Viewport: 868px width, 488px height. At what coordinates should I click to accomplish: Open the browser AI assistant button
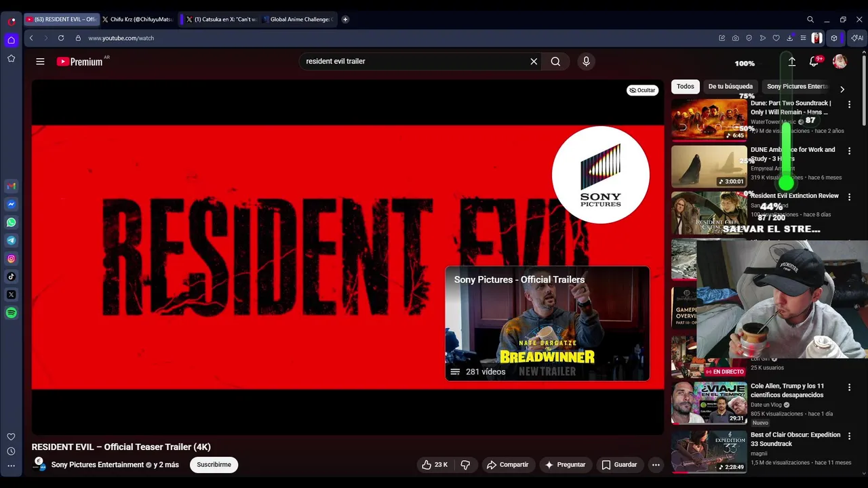857,38
